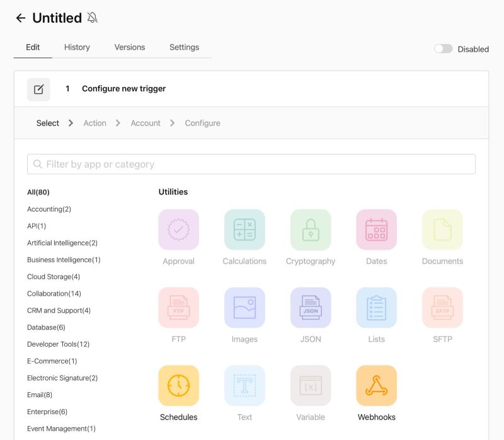The height and width of the screenshot is (440, 504).
Task: Click the edit trigger pencil icon
Action: pos(38,90)
